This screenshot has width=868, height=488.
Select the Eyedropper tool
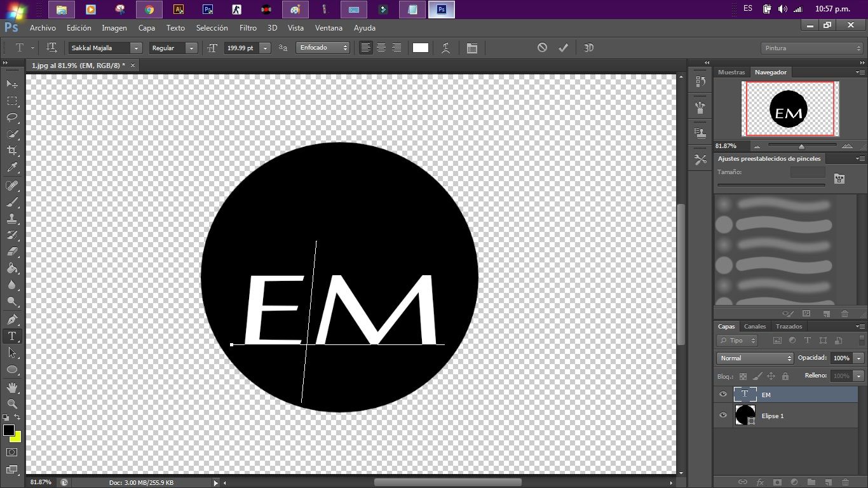[12, 168]
